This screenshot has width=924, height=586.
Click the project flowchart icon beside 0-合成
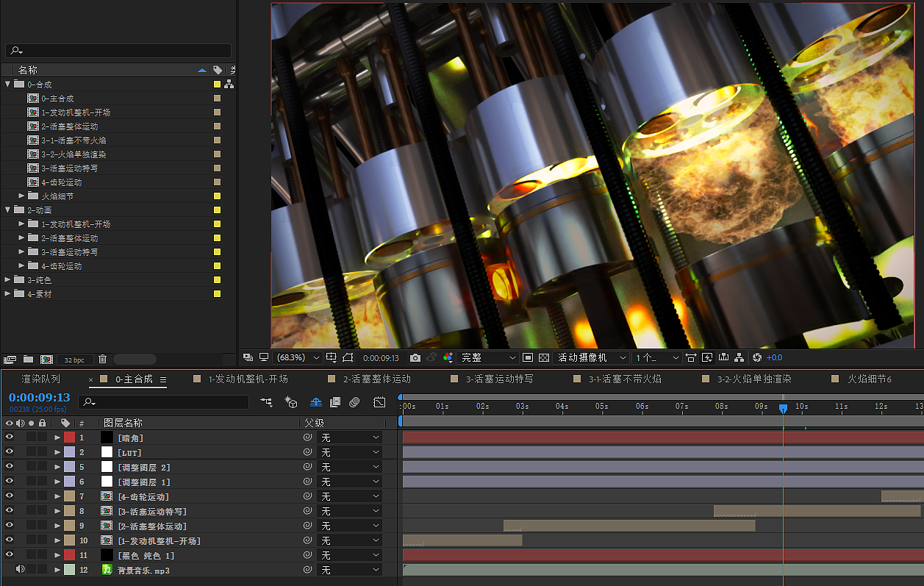(x=229, y=85)
